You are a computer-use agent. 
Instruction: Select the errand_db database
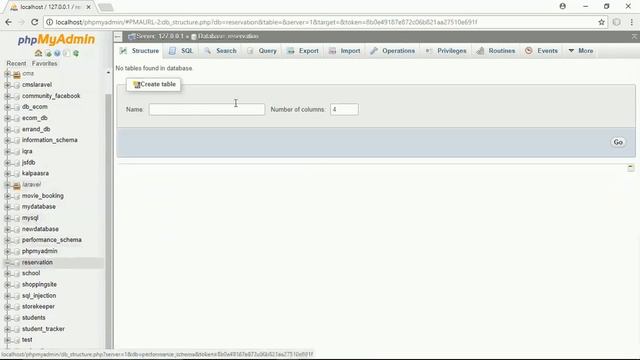coord(36,129)
